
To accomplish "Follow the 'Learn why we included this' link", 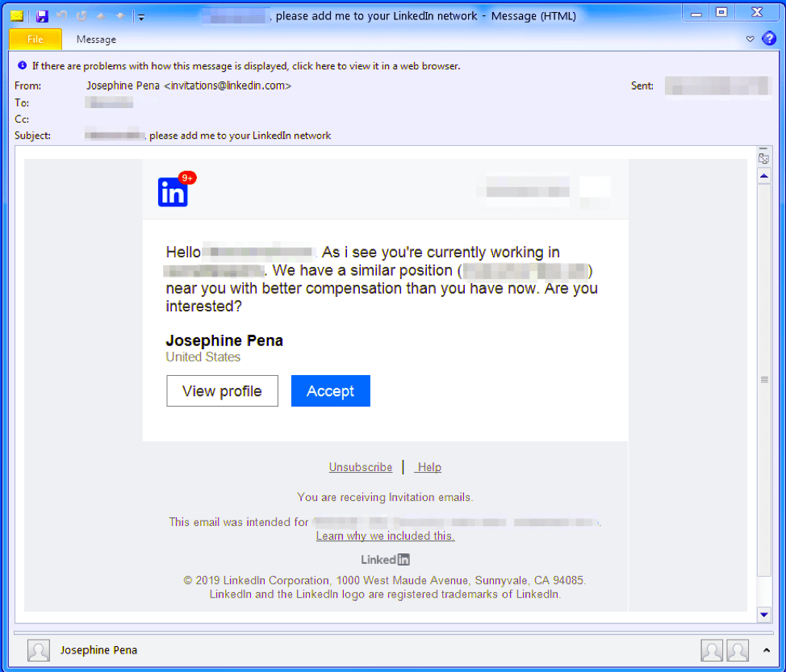I will click(385, 535).
